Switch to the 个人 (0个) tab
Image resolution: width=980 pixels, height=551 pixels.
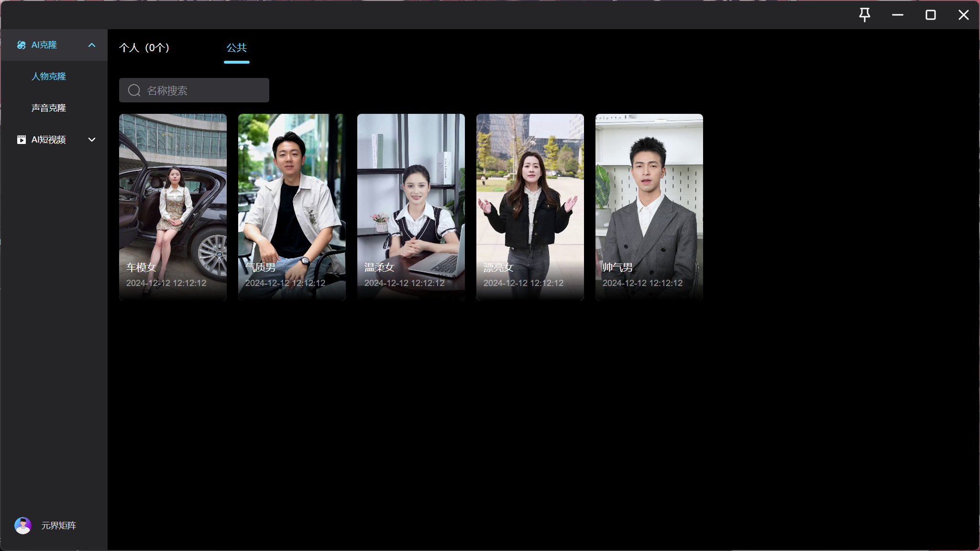[144, 48]
